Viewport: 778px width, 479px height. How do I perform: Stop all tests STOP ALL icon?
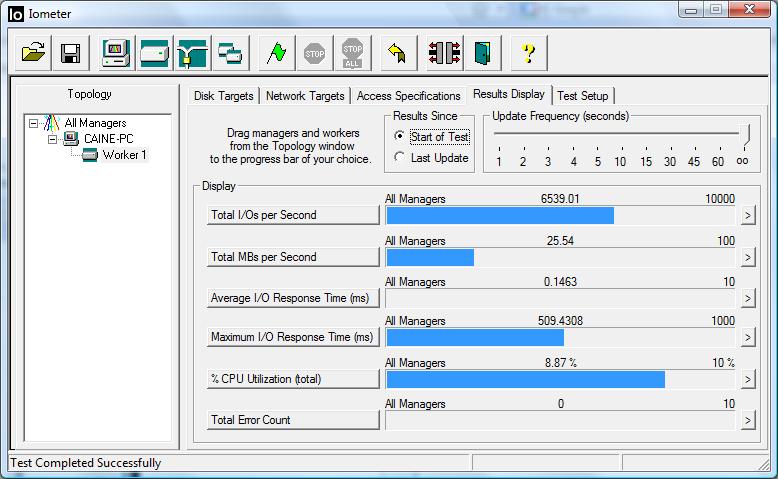pyautogui.click(x=352, y=53)
